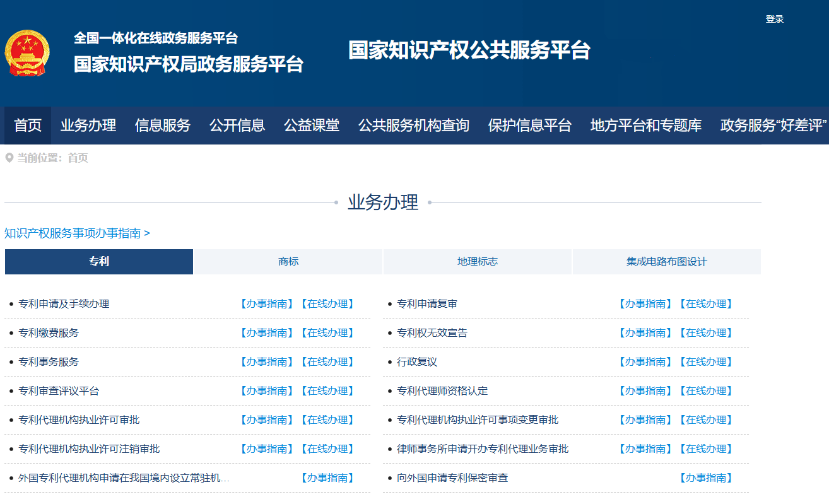Open 在线办理 for 专利申请复审
The height and width of the screenshot is (504, 829).
[x=705, y=304]
